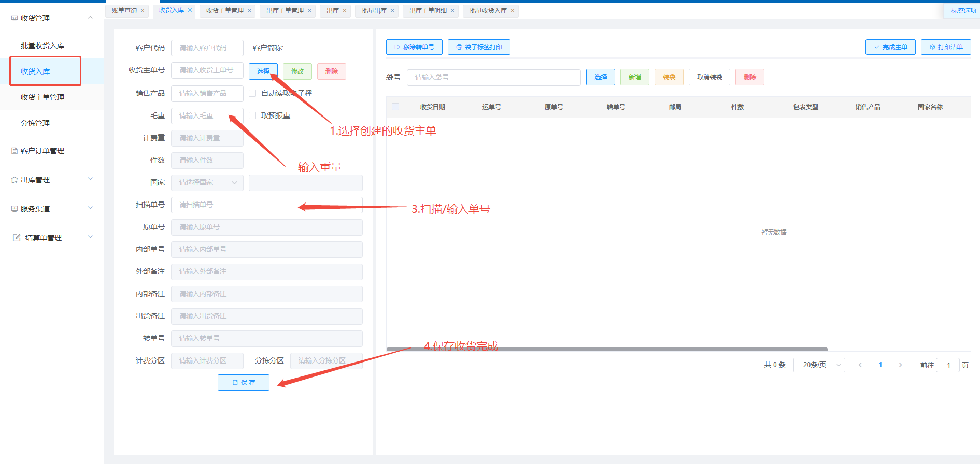Click the horizontal scrollbar under the table
The width and height of the screenshot is (980, 464).
[606, 350]
